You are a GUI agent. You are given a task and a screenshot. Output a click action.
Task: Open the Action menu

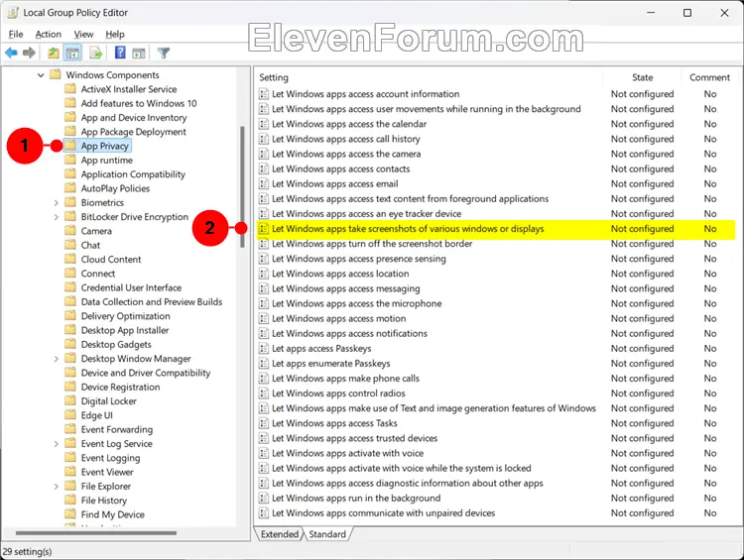click(48, 34)
